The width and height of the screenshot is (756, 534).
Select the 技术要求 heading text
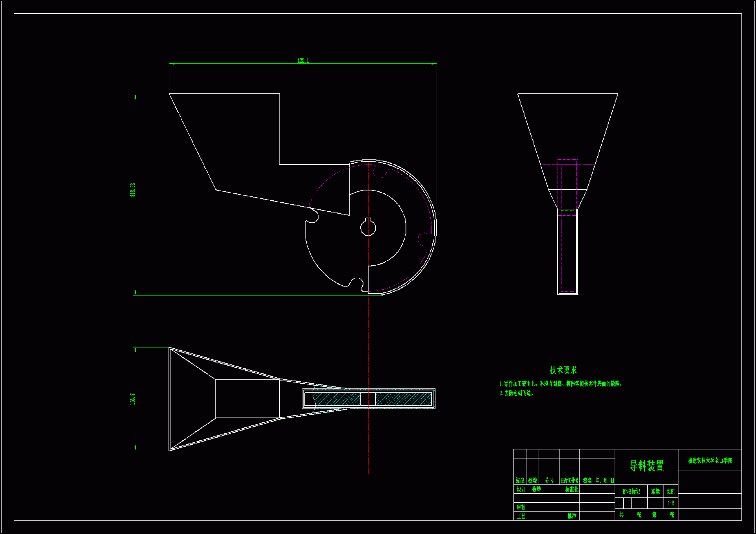563,370
